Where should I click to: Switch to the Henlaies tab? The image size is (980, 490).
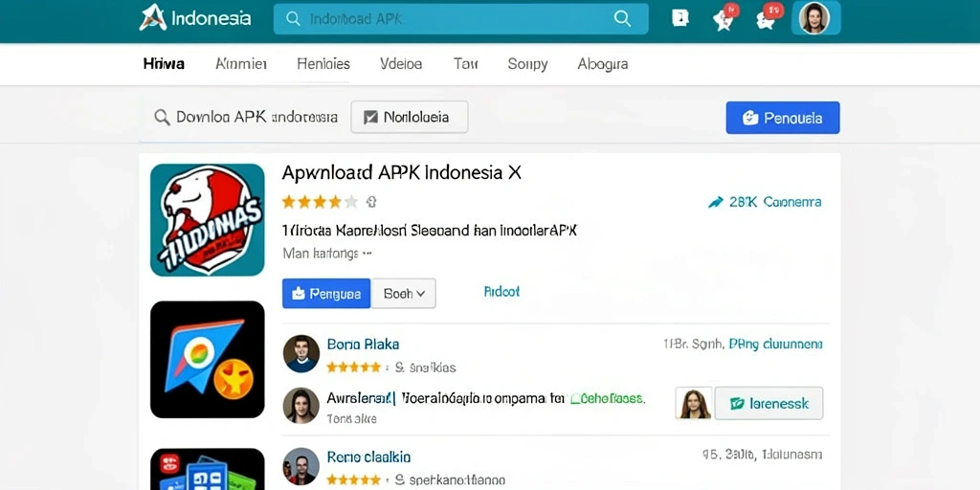(323, 64)
